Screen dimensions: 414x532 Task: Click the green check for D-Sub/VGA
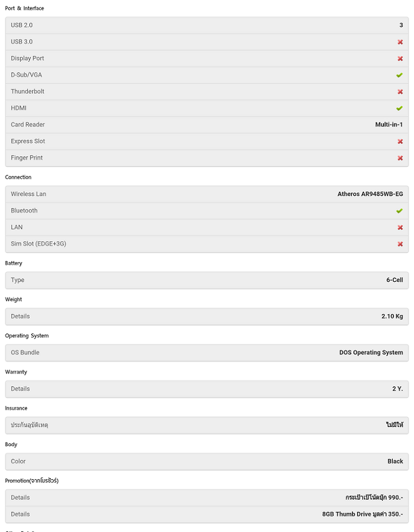[x=400, y=75]
